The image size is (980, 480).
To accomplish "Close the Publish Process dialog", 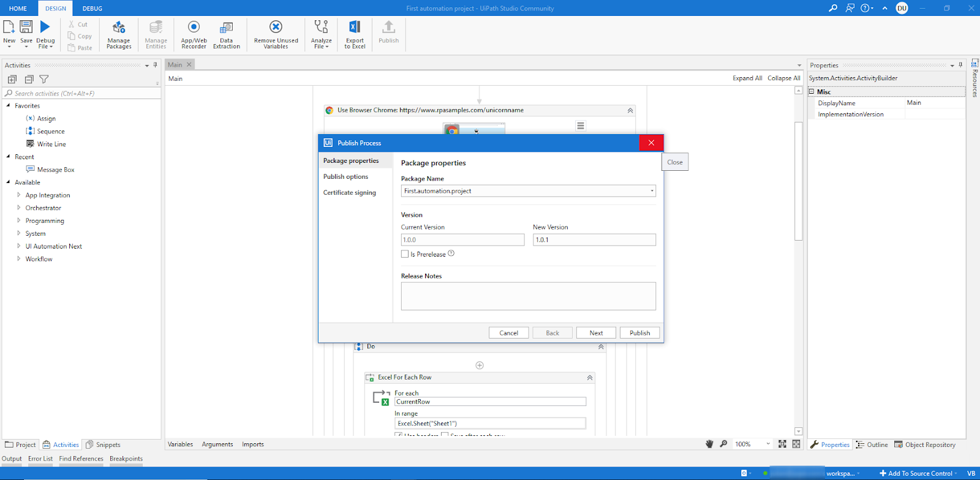I will point(651,143).
